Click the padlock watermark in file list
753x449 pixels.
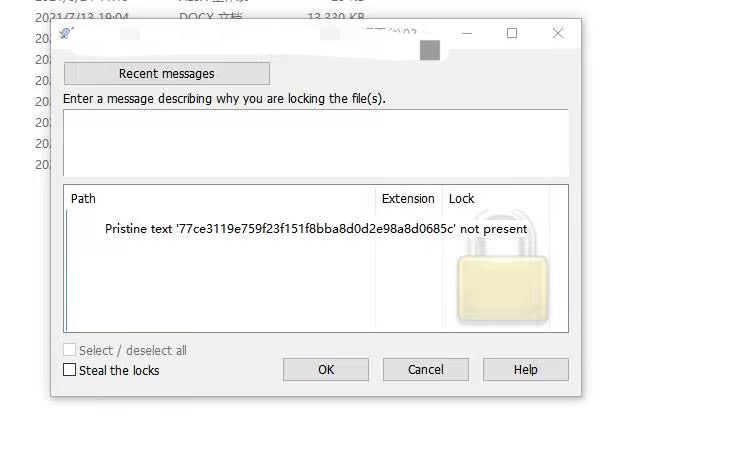pos(502,267)
